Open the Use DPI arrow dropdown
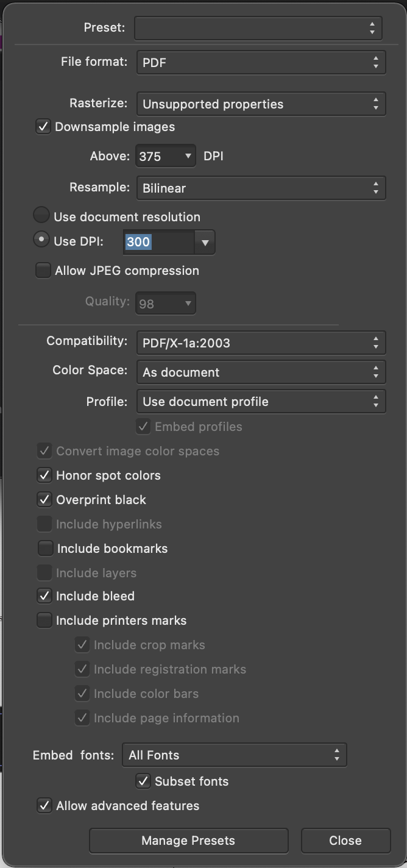This screenshot has width=407, height=868. tap(205, 242)
